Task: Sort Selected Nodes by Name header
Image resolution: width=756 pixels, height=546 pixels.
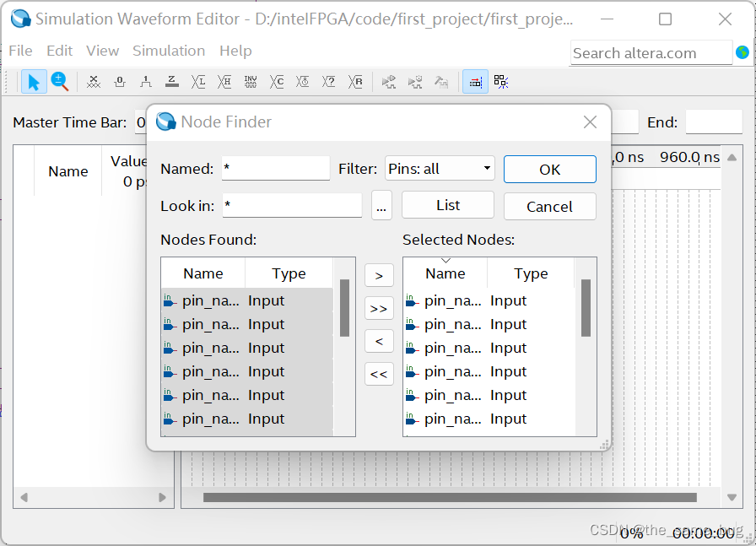Action: click(x=445, y=273)
